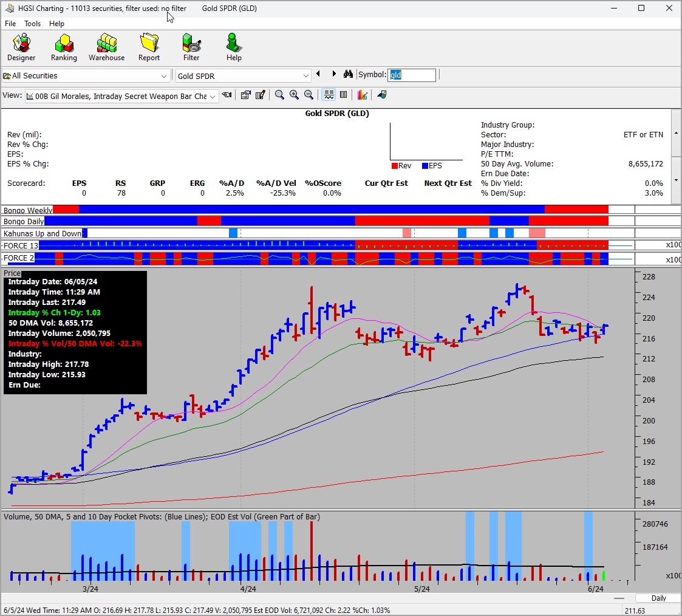682x616 pixels.
Task: Click the 3/24 date axis label
Action: 90,589
